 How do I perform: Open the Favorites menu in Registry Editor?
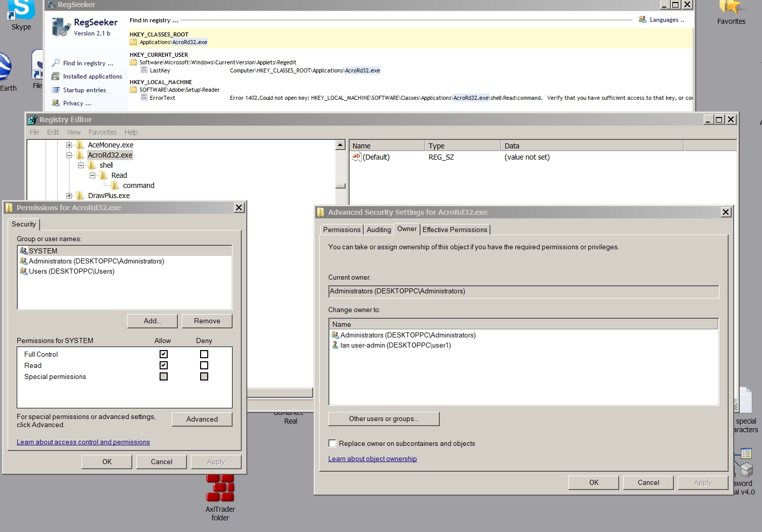(x=102, y=132)
